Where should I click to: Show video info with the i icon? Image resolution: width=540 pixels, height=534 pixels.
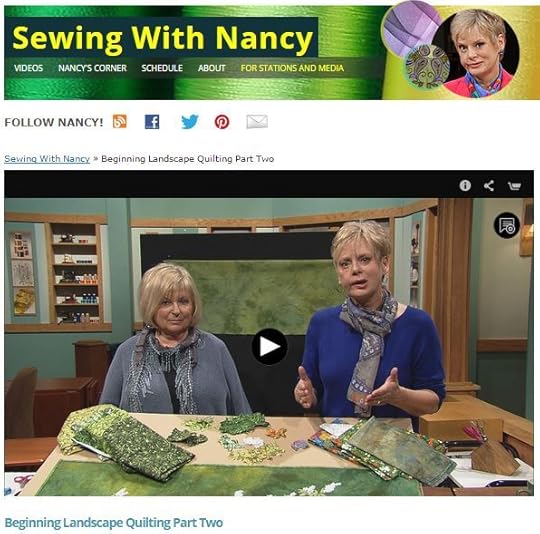465,186
